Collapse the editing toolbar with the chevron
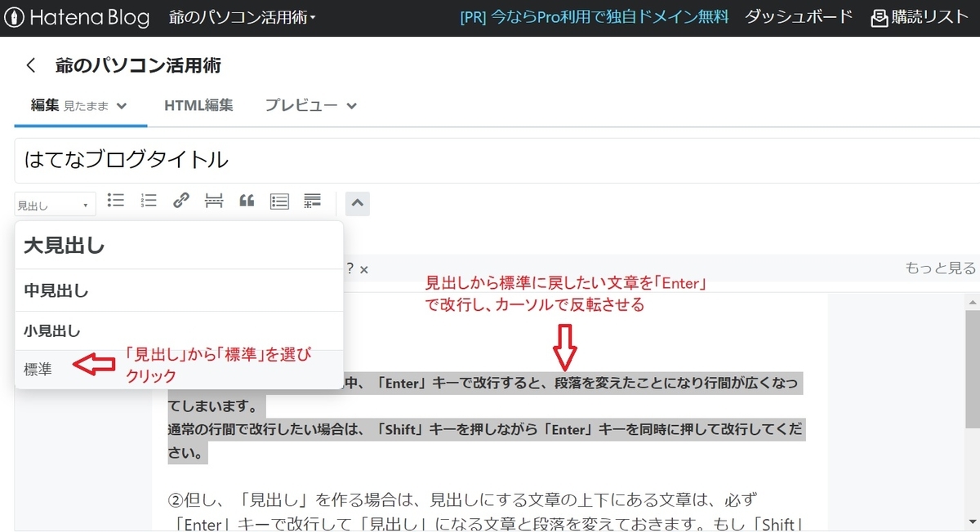 coord(357,203)
